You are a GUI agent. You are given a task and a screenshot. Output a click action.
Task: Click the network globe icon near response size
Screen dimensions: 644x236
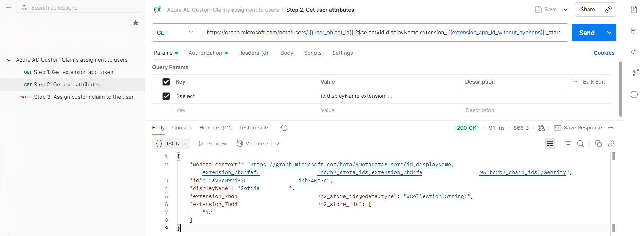[x=541, y=128]
